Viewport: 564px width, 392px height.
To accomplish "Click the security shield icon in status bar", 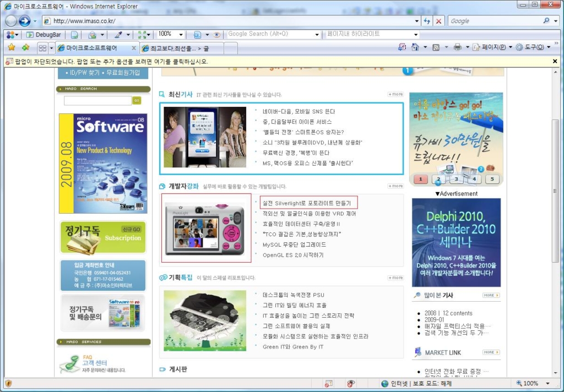I will coord(8,383).
